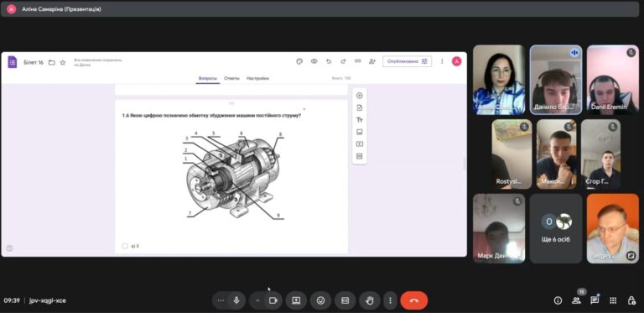Open Meet more options vertical dots
The height and width of the screenshot is (313, 644).
[x=390, y=300]
